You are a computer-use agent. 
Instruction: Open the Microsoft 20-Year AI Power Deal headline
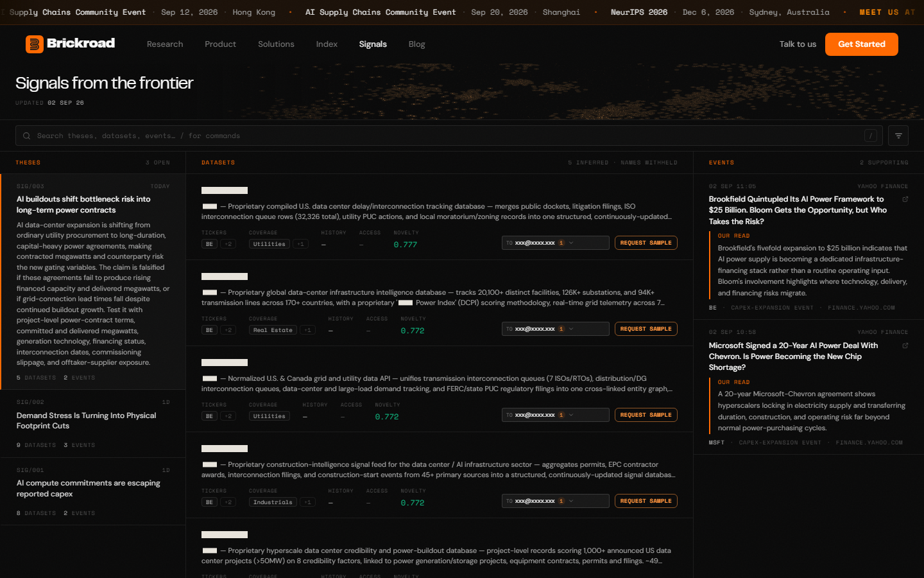coord(793,356)
